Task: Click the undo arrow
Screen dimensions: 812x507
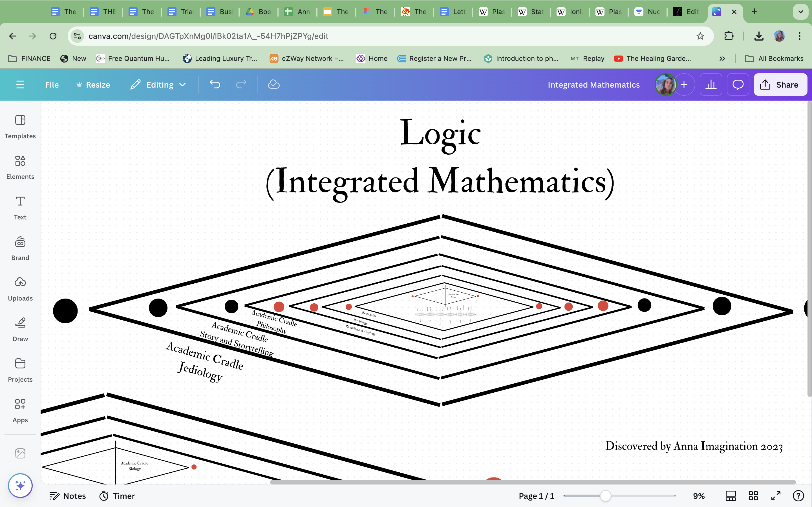Action: [215, 84]
